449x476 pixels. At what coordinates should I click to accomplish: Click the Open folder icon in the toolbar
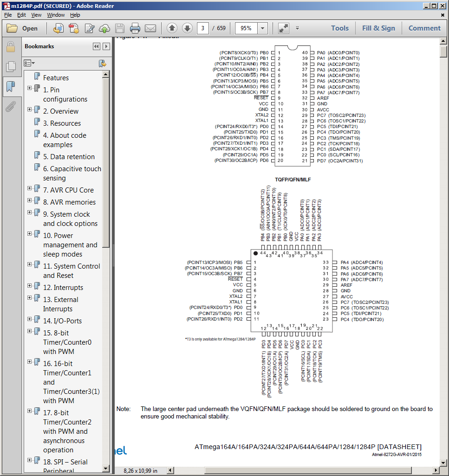coord(12,28)
